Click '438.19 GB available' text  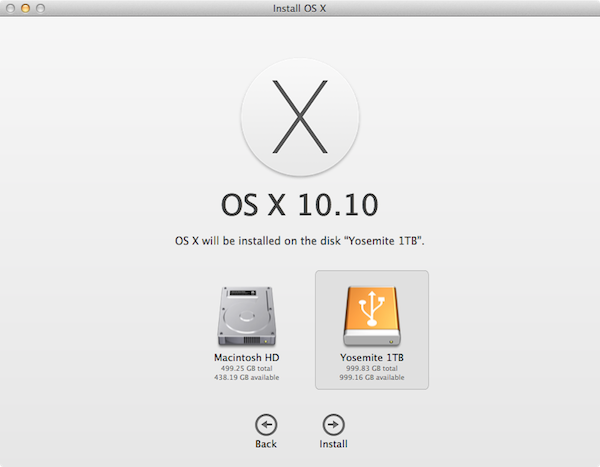tap(246, 377)
